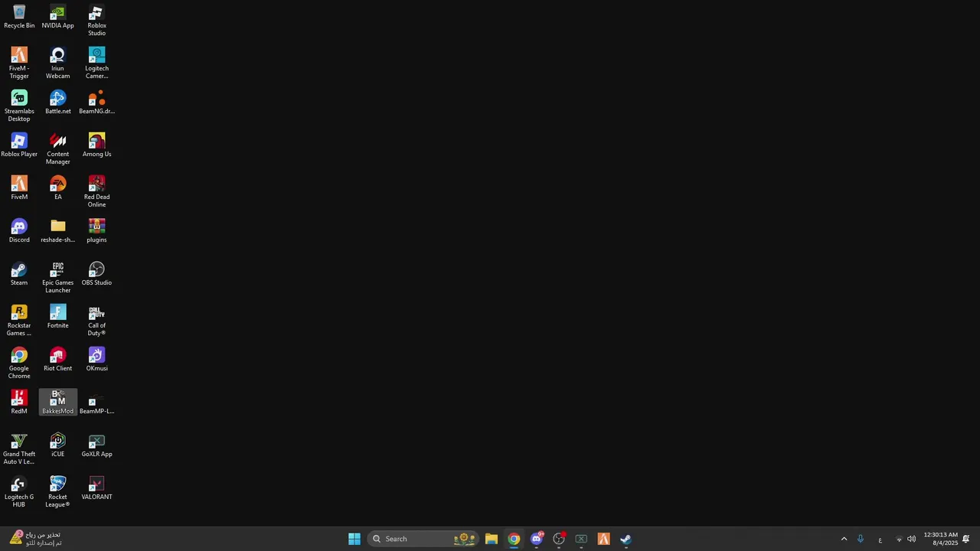Open Steam from the taskbar
Screen dimensions: 980x551
(x=626, y=539)
